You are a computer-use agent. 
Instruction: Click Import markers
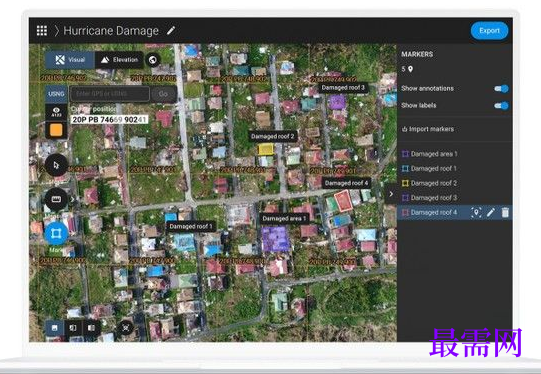(428, 129)
